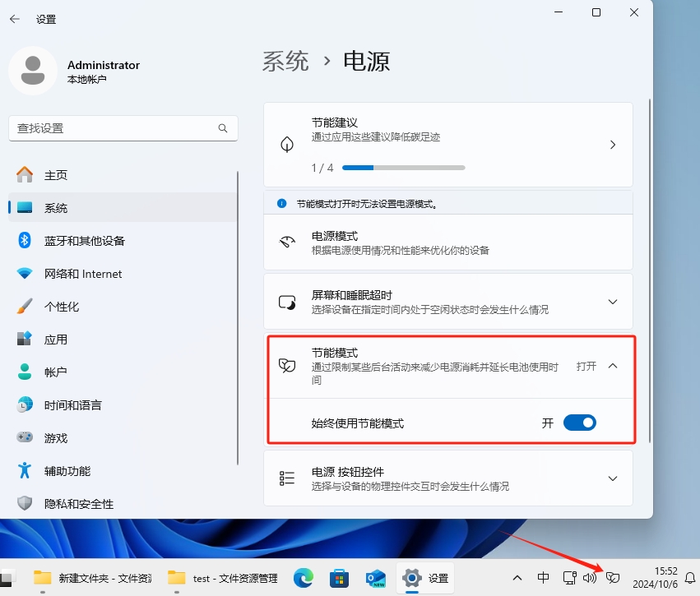
Task: Click the power mode gauge icon
Action: click(x=287, y=242)
